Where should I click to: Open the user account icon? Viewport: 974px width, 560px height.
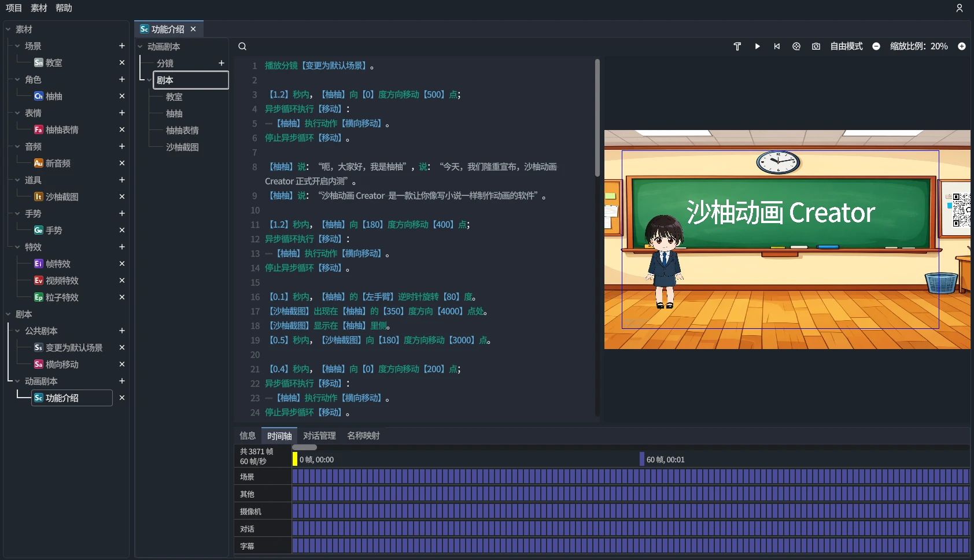960,8
